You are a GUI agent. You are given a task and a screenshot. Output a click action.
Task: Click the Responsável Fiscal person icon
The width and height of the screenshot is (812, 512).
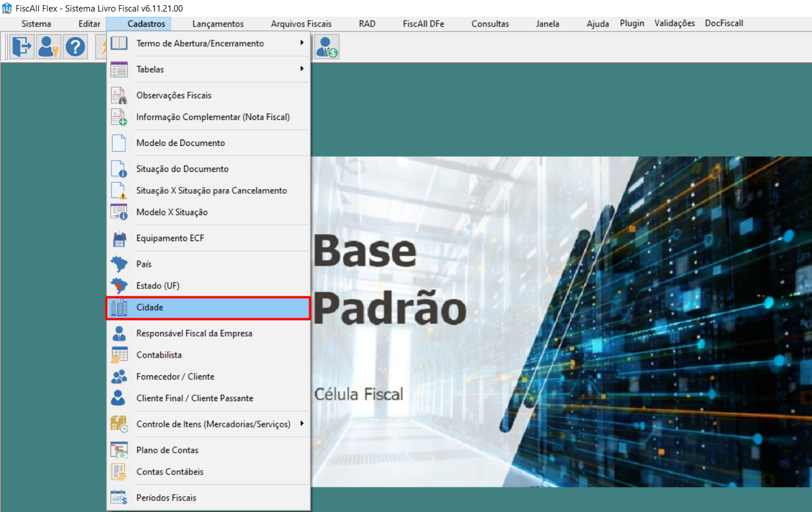(119, 333)
